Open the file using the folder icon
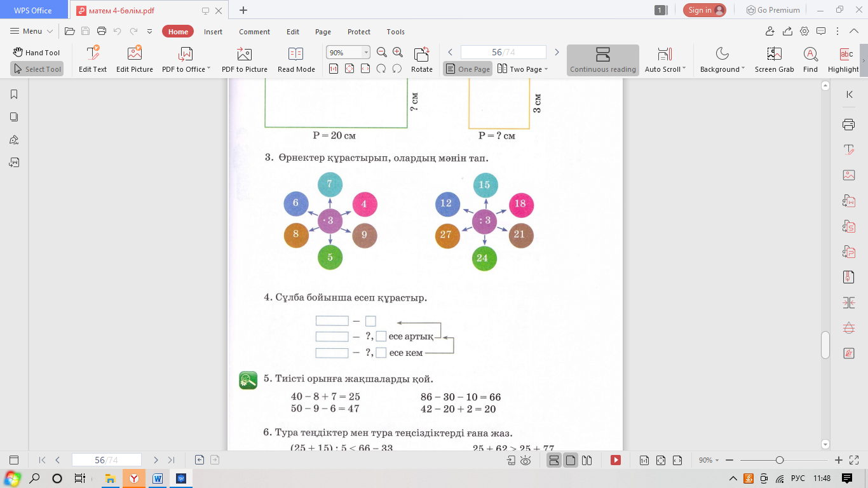Image resolution: width=868 pixels, height=488 pixels. pos(70,31)
